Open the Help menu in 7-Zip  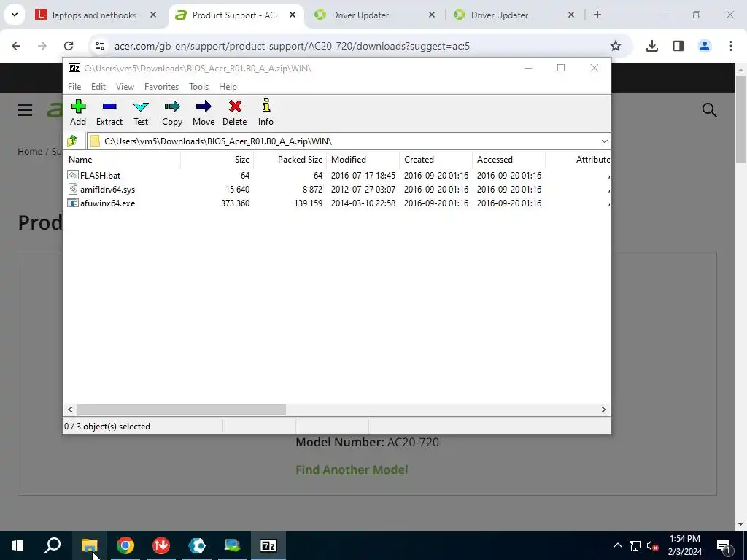point(228,87)
